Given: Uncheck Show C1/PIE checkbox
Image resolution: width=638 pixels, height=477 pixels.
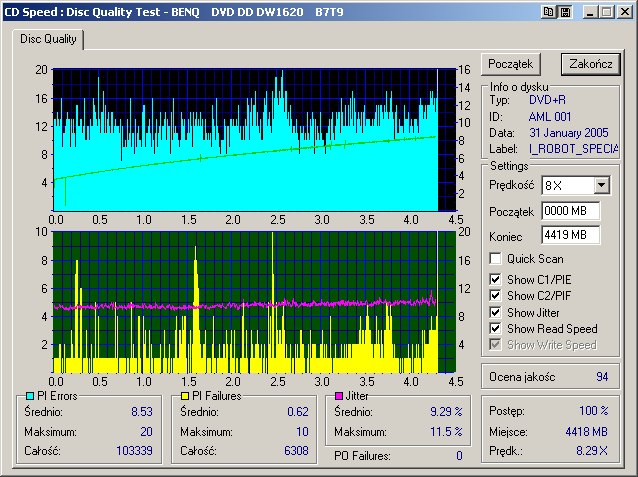Looking at the screenshot, I should (495, 279).
